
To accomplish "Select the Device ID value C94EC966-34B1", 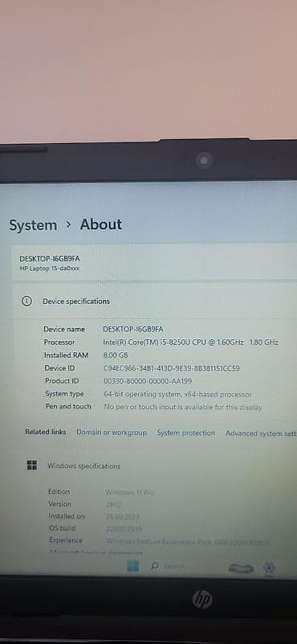I will pyautogui.click(x=172, y=368).
